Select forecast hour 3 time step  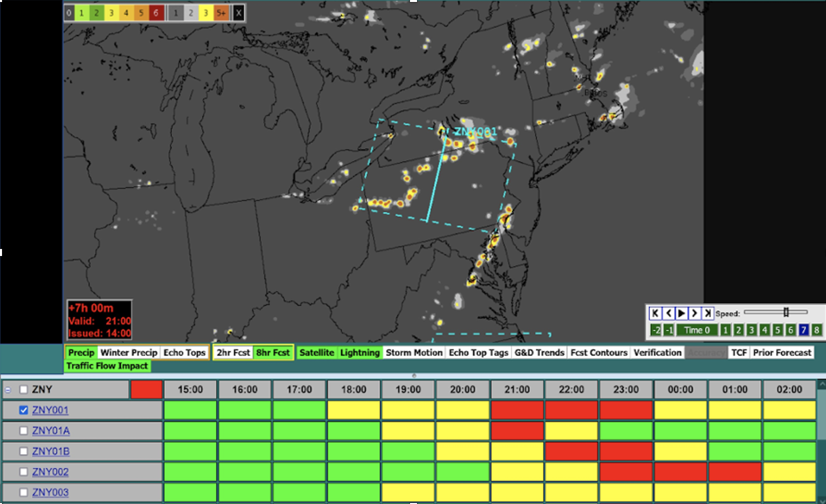[x=751, y=330]
